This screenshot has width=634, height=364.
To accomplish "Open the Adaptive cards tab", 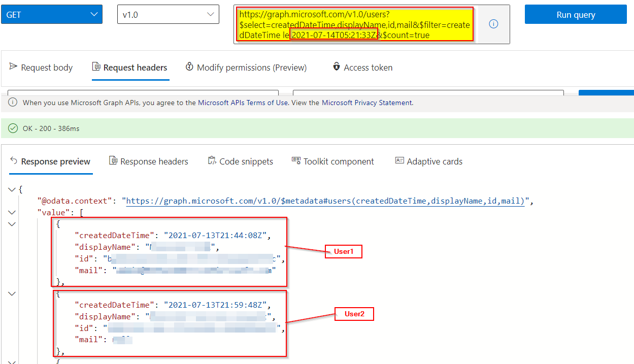I will (429, 161).
